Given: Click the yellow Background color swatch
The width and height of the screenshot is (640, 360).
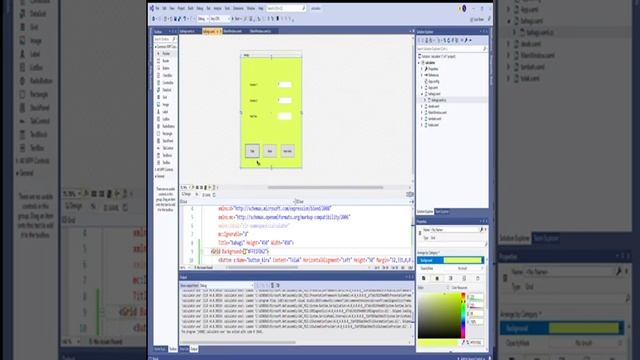Looking at the screenshot, I should (x=463, y=260).
